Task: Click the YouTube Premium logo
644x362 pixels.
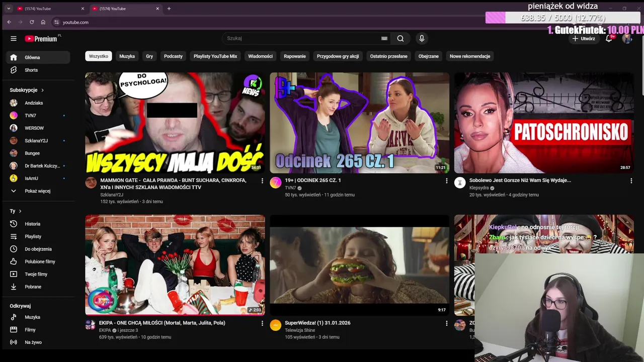Action: click(41, 39)
